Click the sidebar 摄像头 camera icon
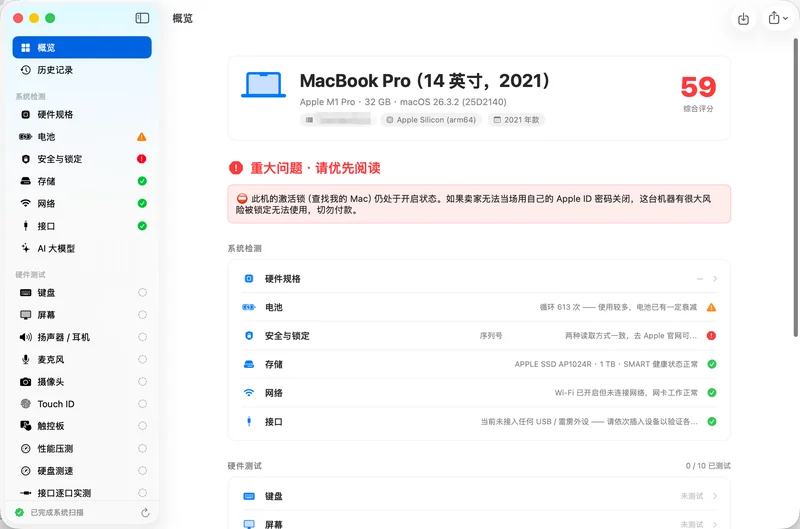800x529 pixels. [x=26, y=382]
